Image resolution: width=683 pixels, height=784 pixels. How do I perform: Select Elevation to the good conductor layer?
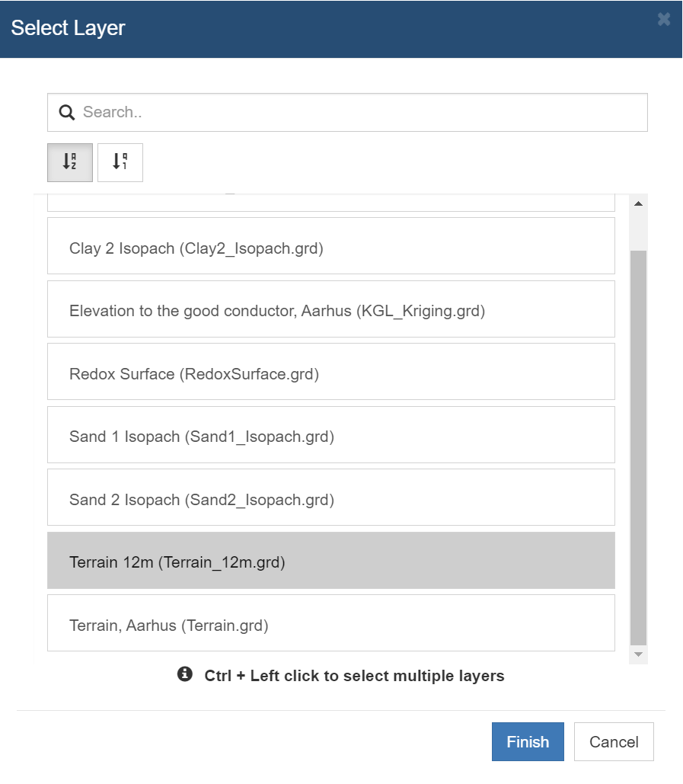pyautogui.click(x=330, y=309)
